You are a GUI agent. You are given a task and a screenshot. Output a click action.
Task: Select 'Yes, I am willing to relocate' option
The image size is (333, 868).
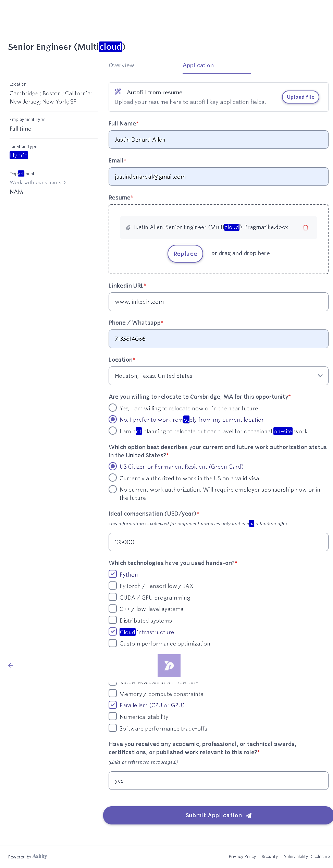pyautogui.click(x=113, y=408)
